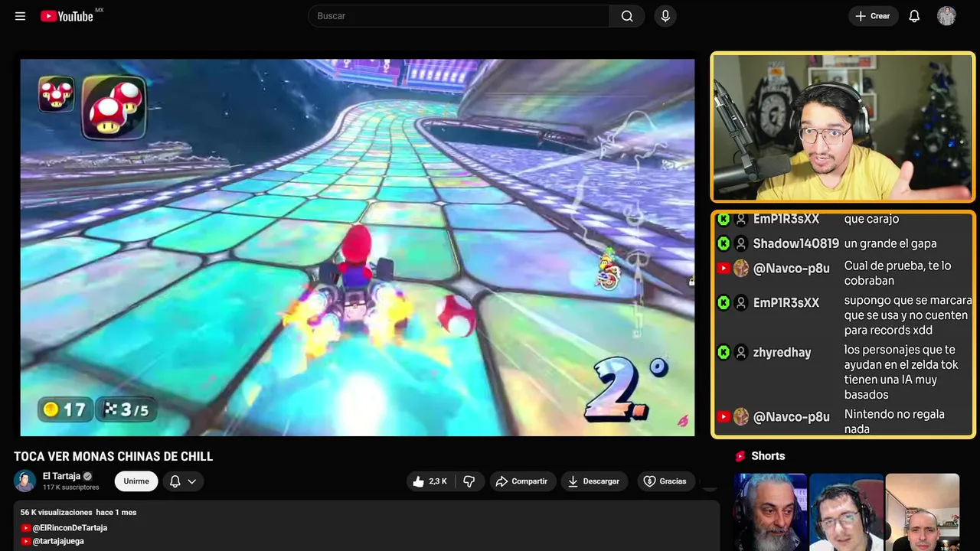Like the video with 2,3 K
The height and width of the screenshot is (551, 980).
430,481
